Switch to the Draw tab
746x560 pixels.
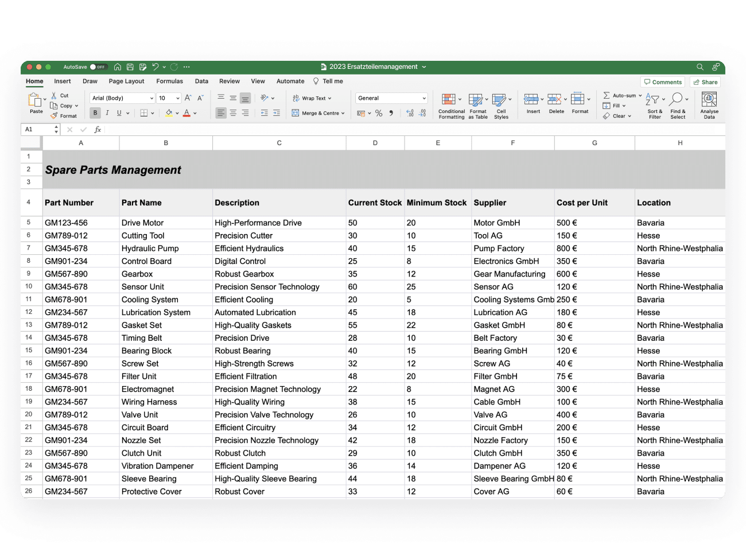(x=90, y=81)
